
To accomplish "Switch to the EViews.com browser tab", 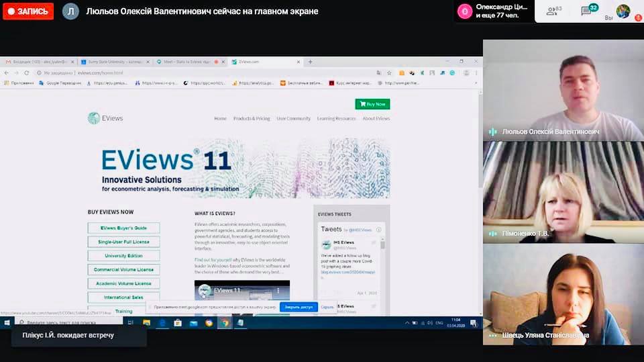I will (266, 62).
